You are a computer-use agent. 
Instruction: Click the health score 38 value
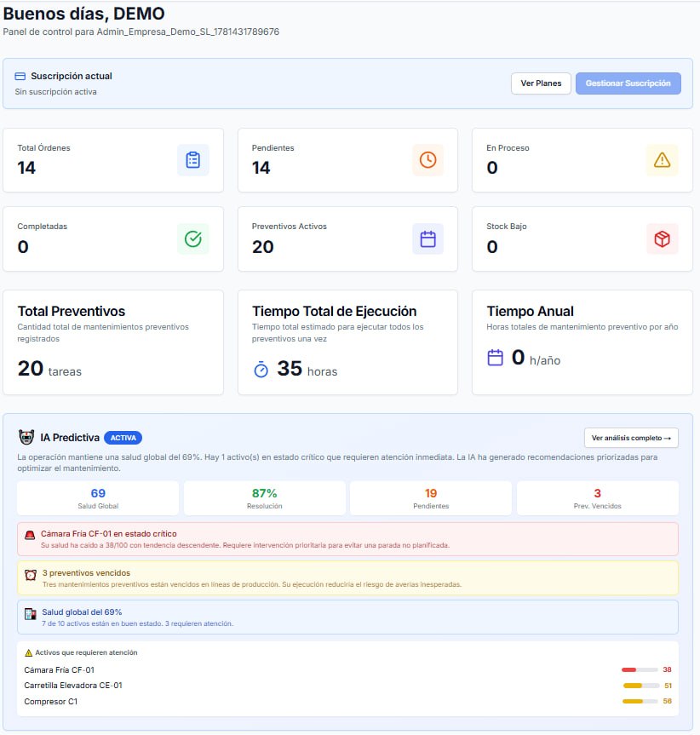[x=667, y=669]
